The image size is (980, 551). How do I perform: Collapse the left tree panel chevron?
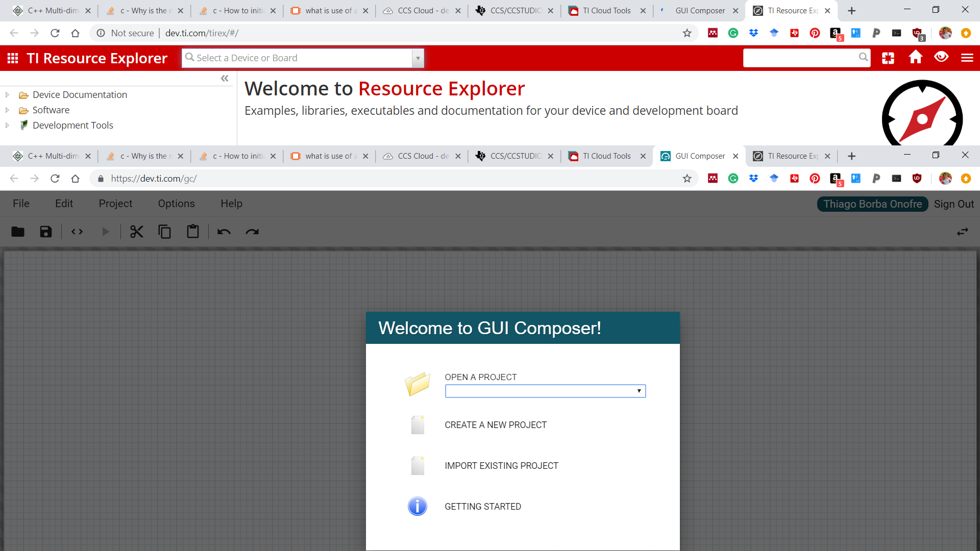[x=225, y=78]
